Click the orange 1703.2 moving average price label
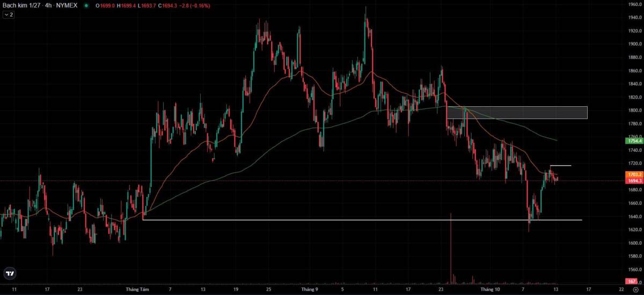The width and height of the screenshot is (644, 295). pyautogui.click(x=634, y=175)
